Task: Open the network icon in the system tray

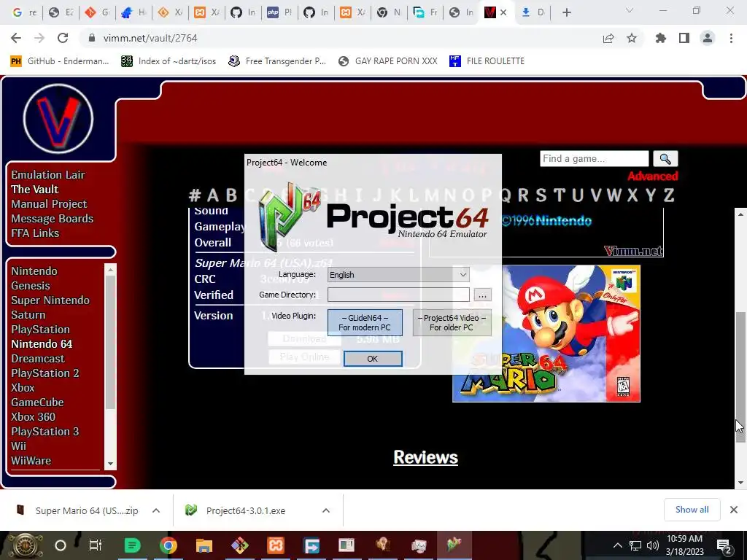Action: pos(635,545)
